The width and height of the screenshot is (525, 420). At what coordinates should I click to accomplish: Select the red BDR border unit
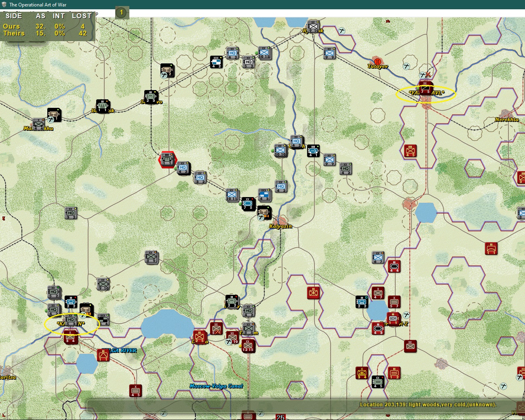pos(393,319)
